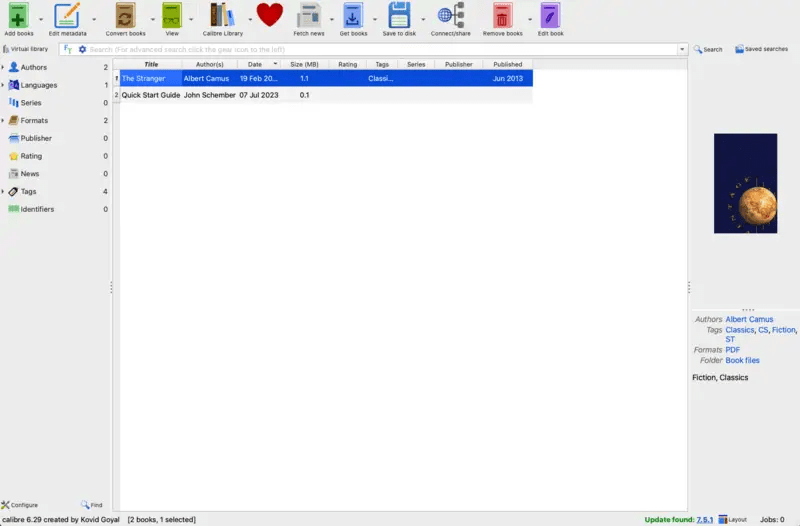Open the PDF format link
Screen dimensions: 800x526
click(x=732, y=350)
